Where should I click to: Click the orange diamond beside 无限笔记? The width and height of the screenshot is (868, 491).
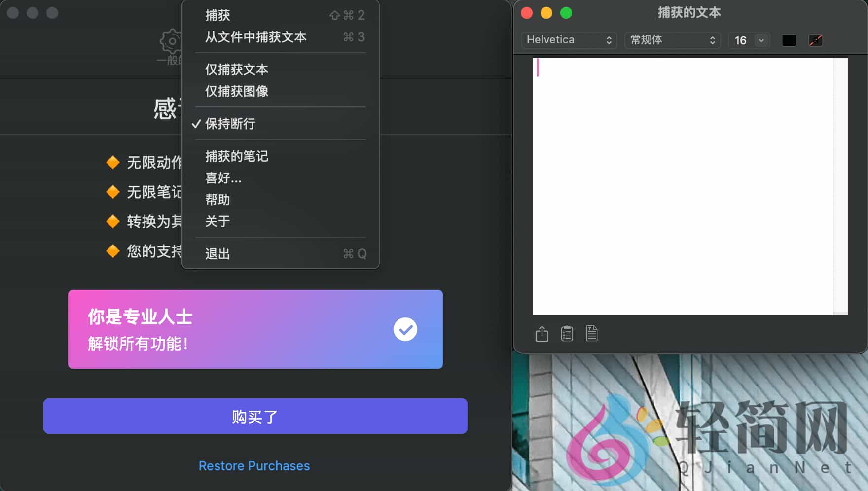coord(113,192)
